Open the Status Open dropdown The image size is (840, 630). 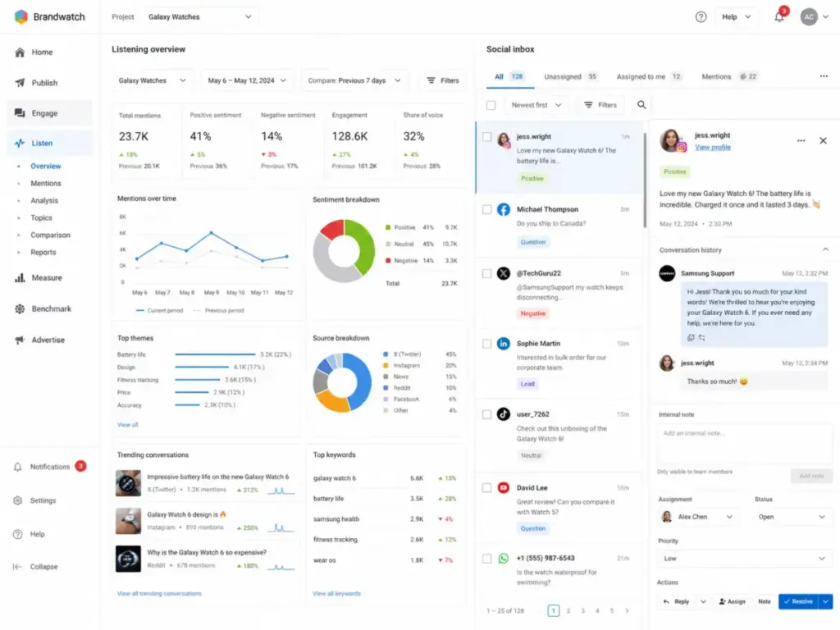tap(792, 517)
